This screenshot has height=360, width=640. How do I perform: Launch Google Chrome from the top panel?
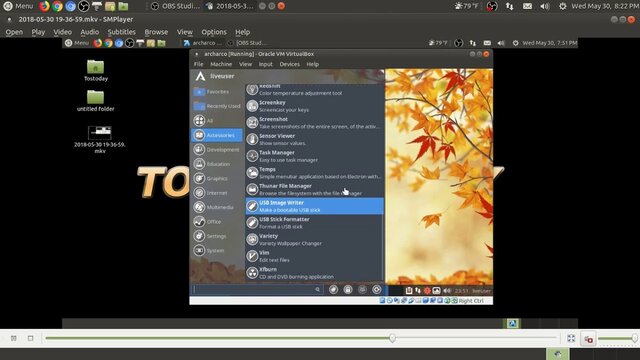point(57,6)
